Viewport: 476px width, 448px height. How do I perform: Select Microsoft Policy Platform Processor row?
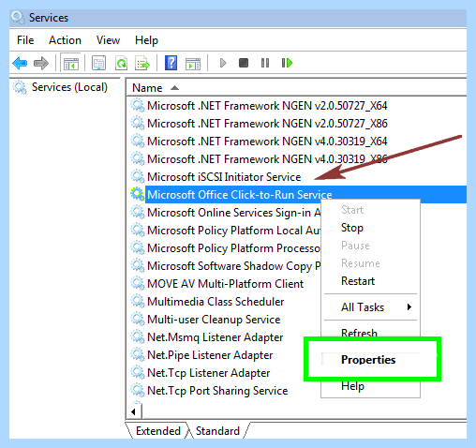click(x=233, y=248)
